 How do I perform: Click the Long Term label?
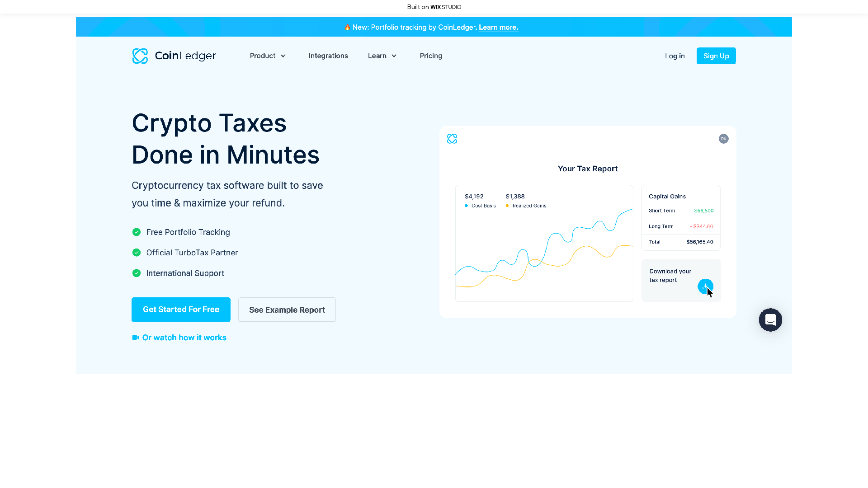click(661, 226)
